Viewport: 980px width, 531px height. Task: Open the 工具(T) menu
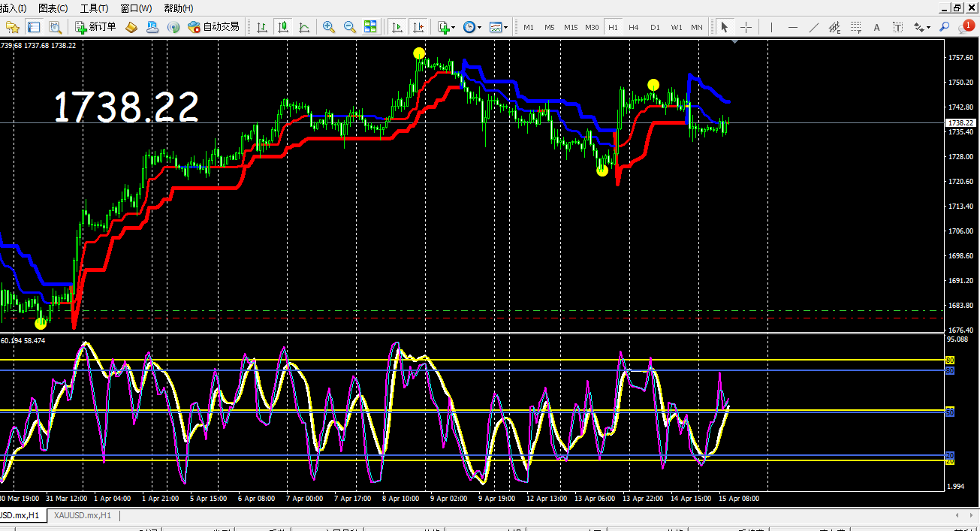(94, 8)
